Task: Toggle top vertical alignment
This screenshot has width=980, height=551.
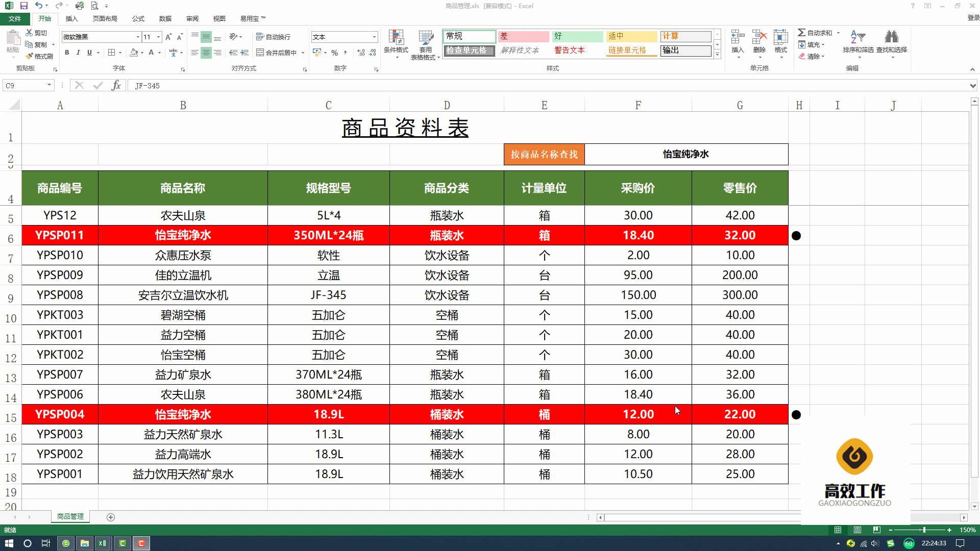Action: coord(195,37)
